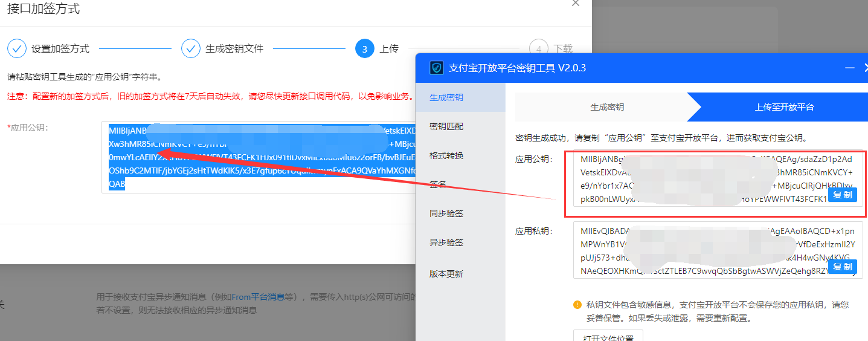The height and width of the screenshot is (341, 868).
Task: Switch to 格式转换 in the sidebar
Action: point(446,155)
